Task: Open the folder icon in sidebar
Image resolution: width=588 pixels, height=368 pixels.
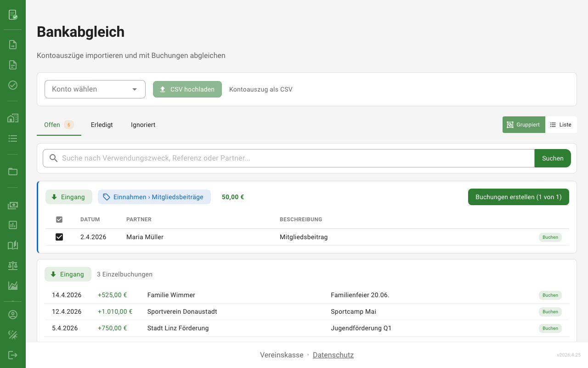Action: pos(13,172)
